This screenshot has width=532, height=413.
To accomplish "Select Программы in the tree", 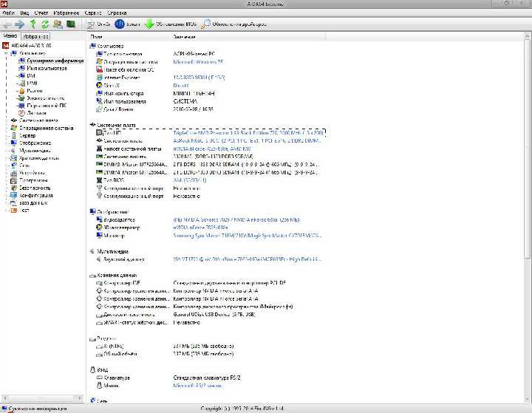I will click(x=29, y=180).
